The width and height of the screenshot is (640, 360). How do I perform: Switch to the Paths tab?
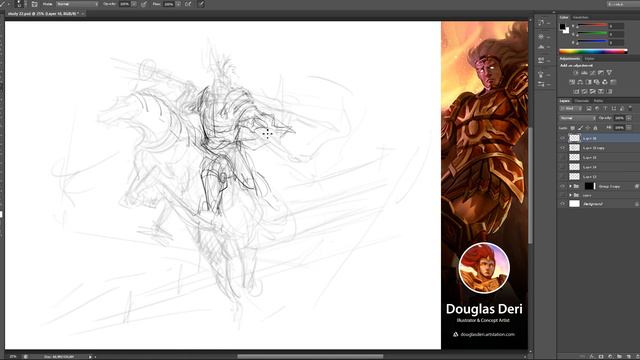click(x=598, y=101)
